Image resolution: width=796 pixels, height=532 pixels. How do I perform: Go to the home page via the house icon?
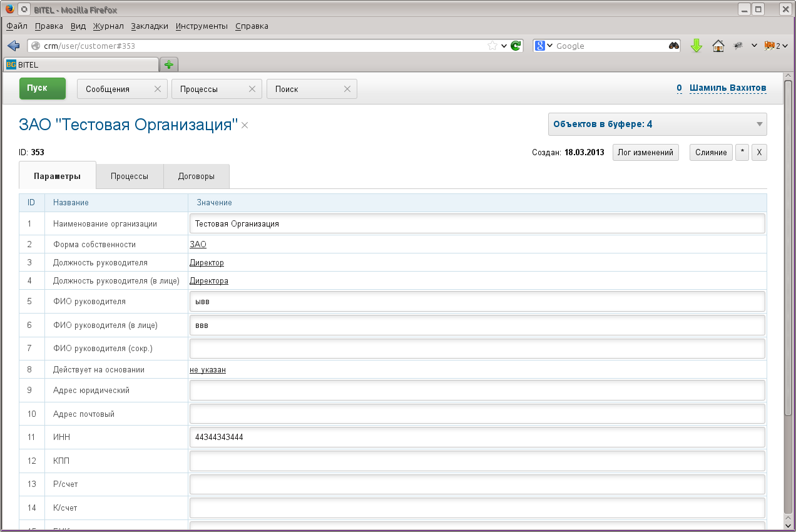tap(718, 46)
